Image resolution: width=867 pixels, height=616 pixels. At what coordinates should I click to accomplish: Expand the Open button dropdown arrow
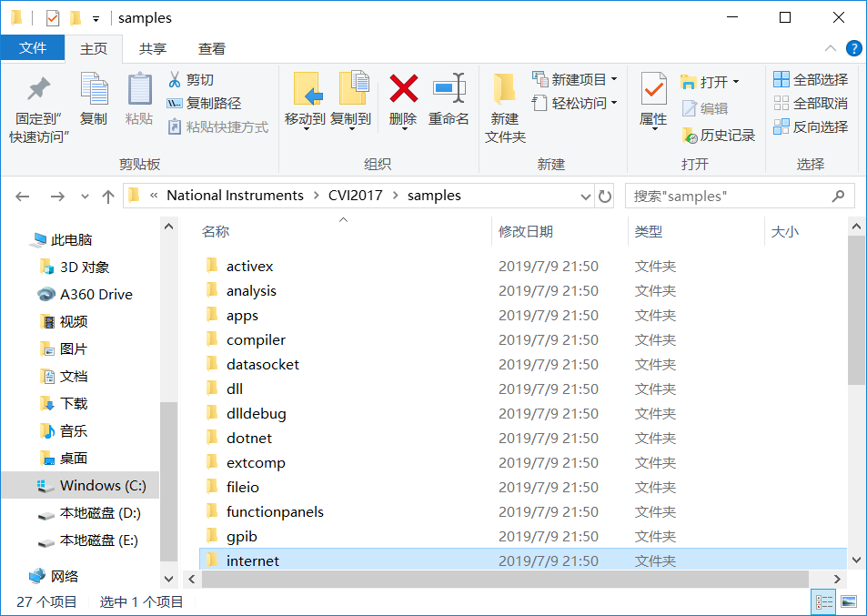[x=736, y=82]
